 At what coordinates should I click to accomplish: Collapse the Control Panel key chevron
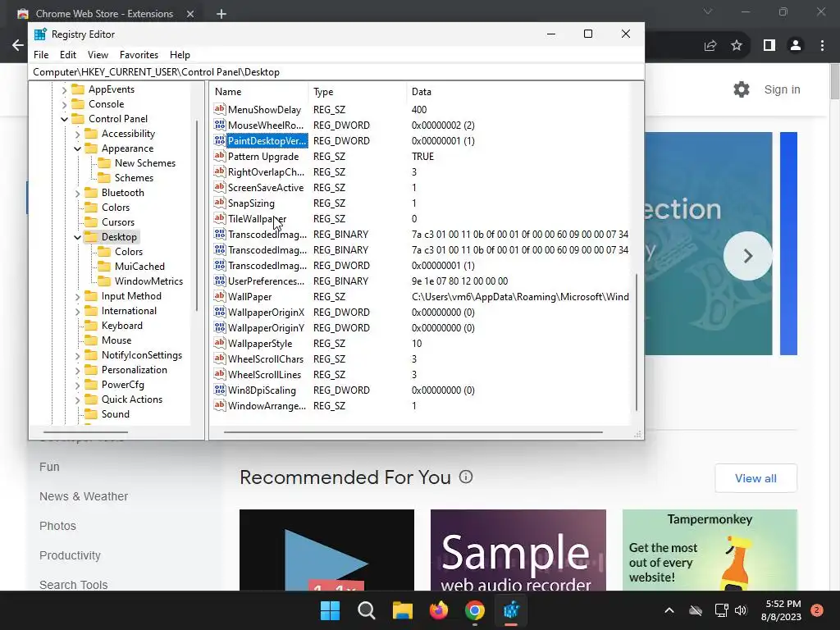coord(64,119)
